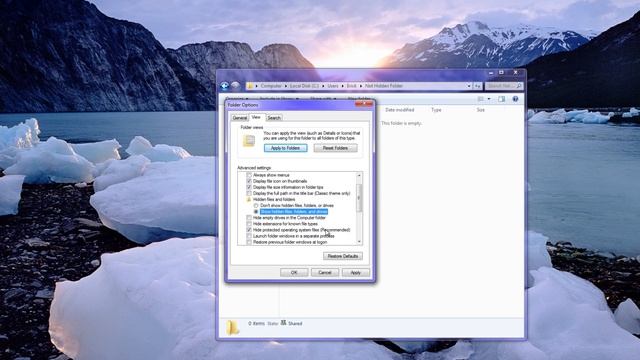
Task: Click the Folder views folder icon
Action: (249, 141)
